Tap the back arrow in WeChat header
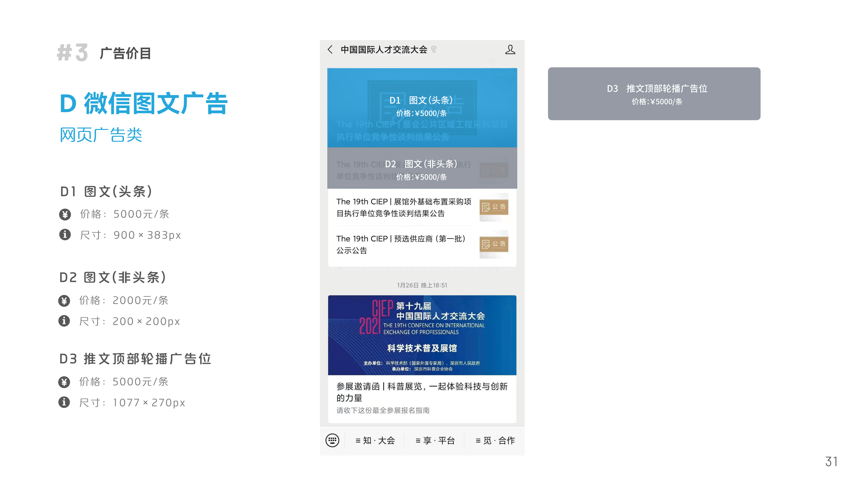Viewport: 868px width, 488px height. coord(330,49)
